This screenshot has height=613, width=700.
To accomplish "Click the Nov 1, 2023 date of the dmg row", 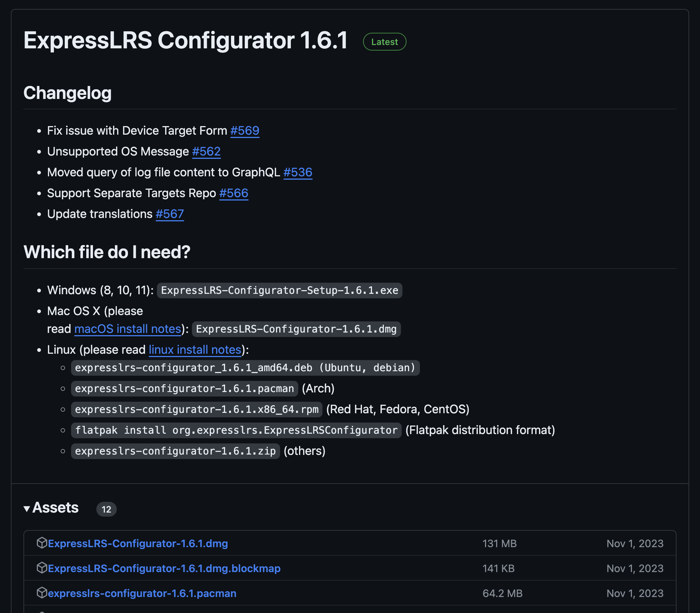I will pos(635,543).
